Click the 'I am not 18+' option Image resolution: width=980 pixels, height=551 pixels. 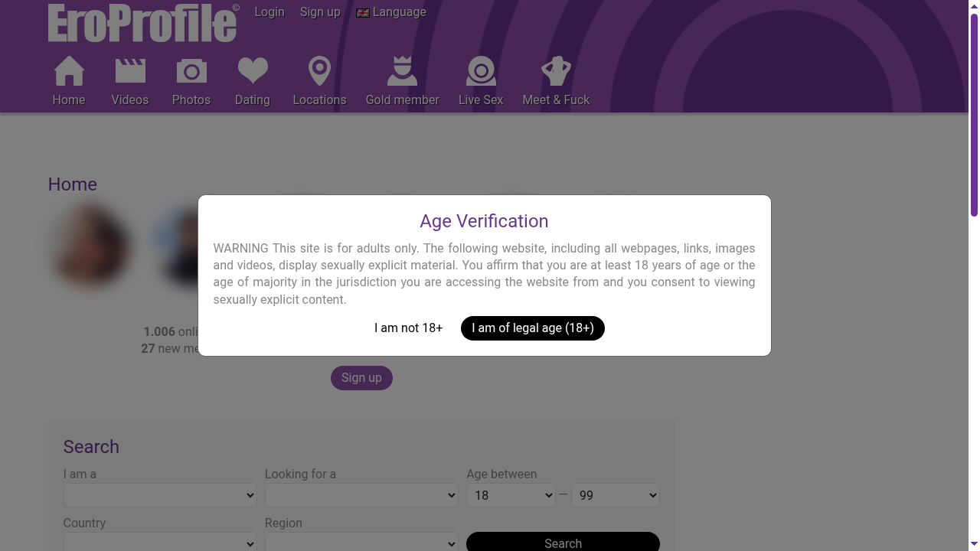[x=408, y=328]
